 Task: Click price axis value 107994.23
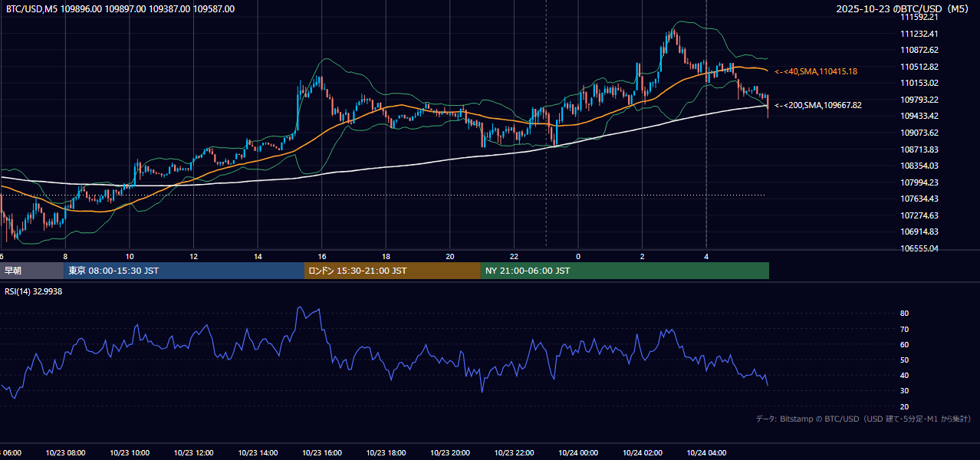point(919,182)
